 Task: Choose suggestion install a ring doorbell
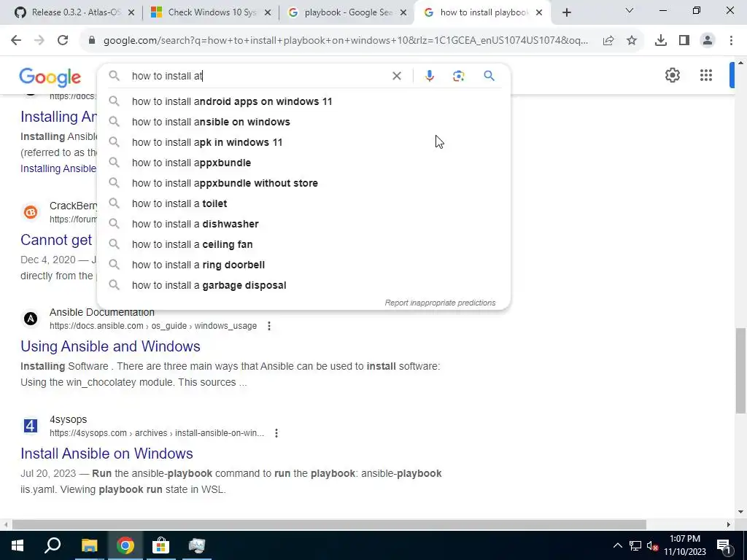coord(303,265)
